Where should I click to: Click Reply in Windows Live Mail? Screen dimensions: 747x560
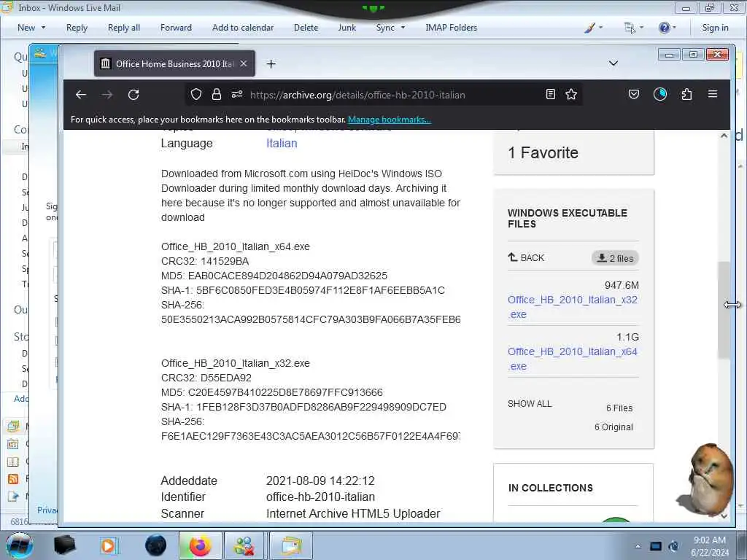(x=77, y=28)
